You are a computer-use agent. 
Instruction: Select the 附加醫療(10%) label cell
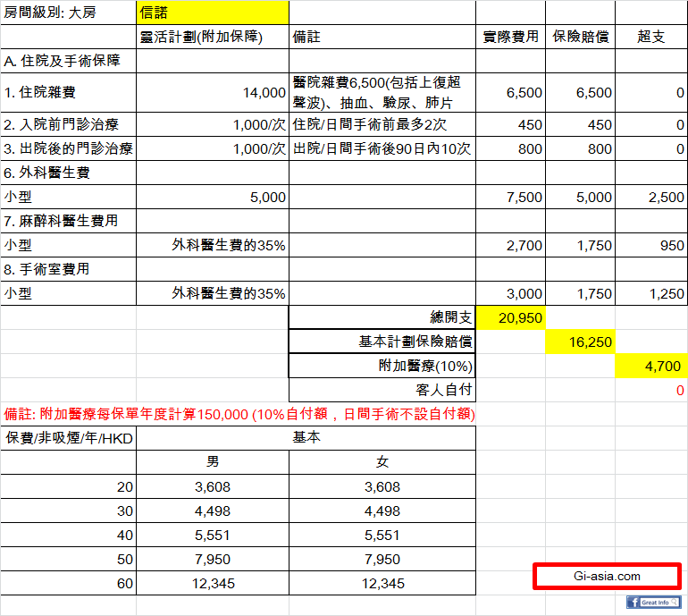382,366
